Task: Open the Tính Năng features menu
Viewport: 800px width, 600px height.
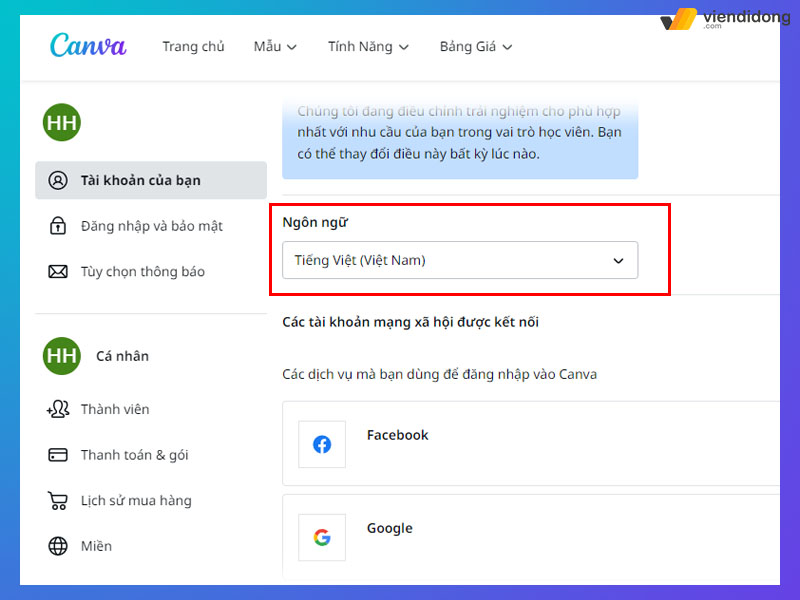Action: pos(368,46)
